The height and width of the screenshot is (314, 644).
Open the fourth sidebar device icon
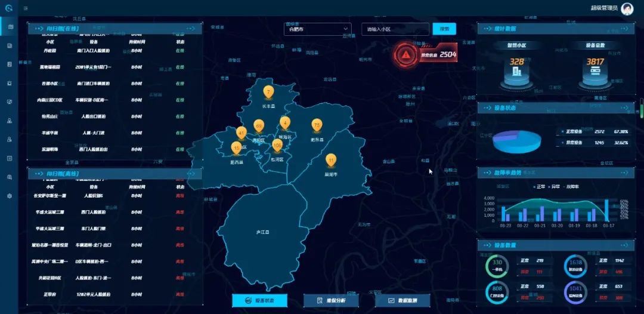[x=10, y=83]
